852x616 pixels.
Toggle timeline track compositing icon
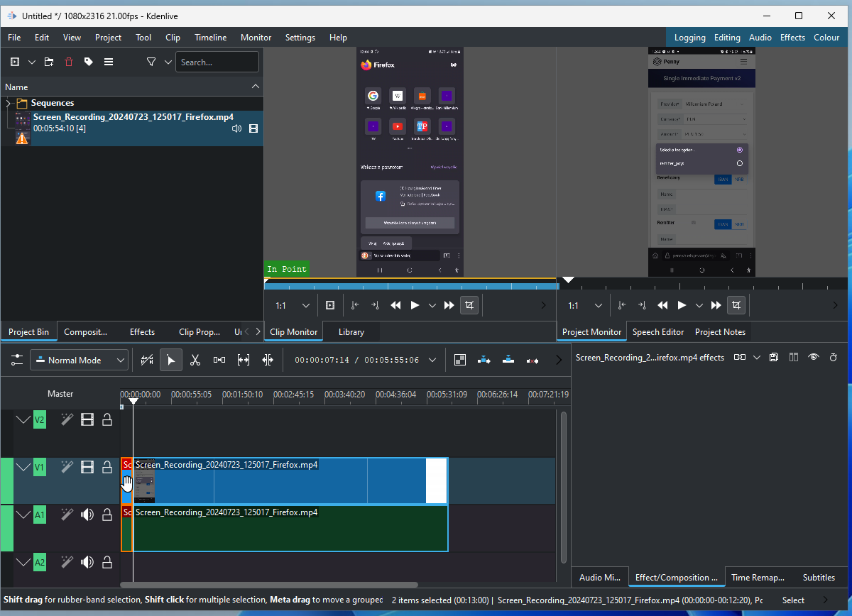click(x=147, y=360)
